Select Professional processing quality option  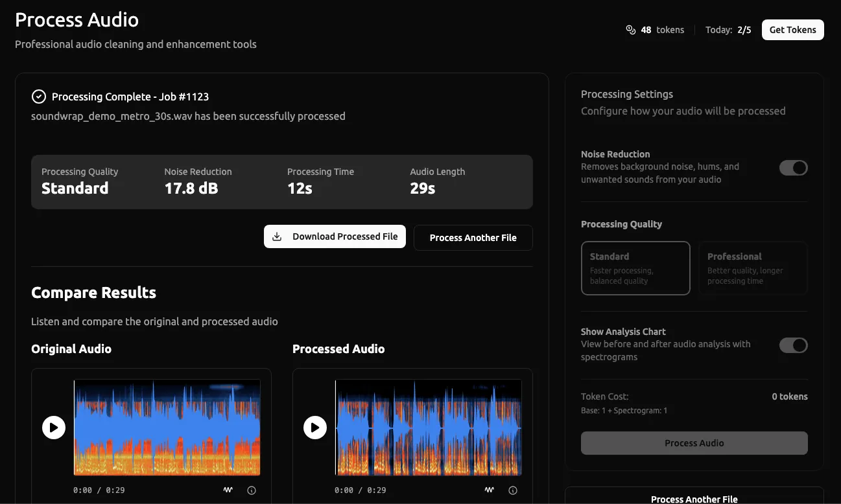(753, 268)
